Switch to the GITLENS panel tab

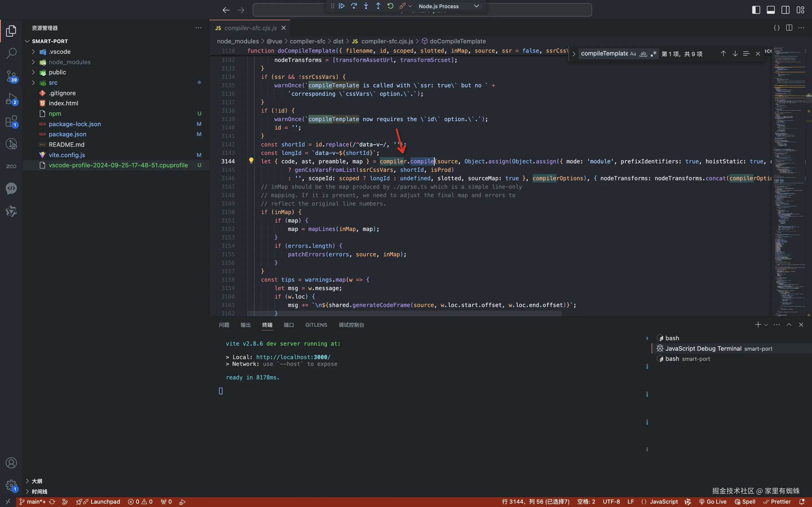pyautogui.click(x=316, y=324)
